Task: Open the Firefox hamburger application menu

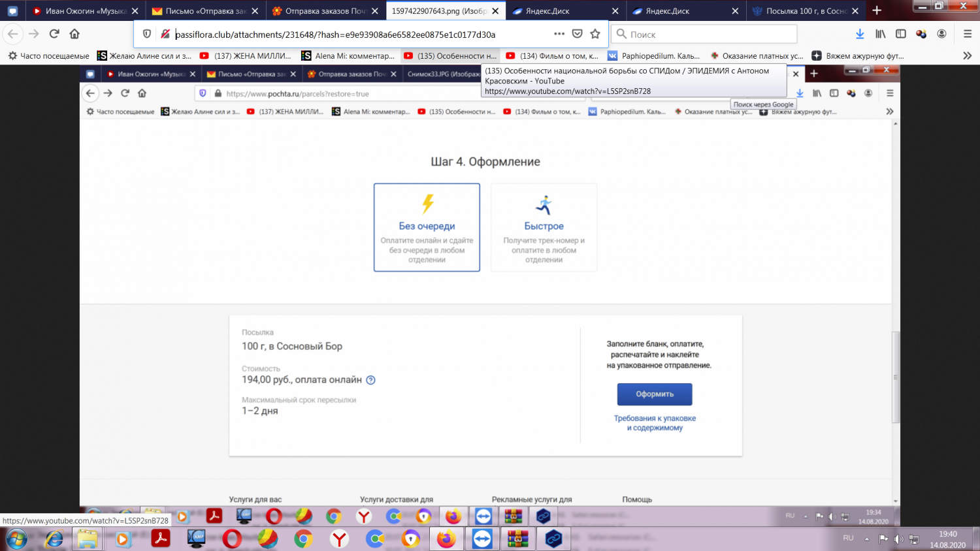Action: tap(968, 34)
